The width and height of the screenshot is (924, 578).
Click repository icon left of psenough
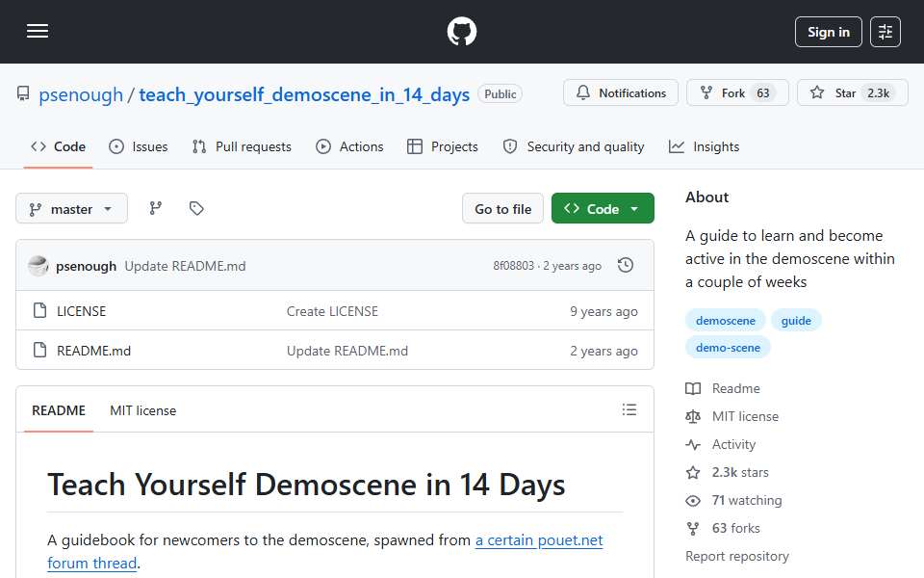point(23,93)
